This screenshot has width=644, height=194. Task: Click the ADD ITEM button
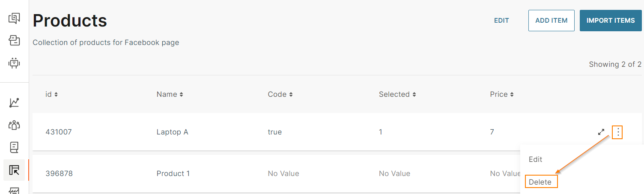[x=551, y=21]
